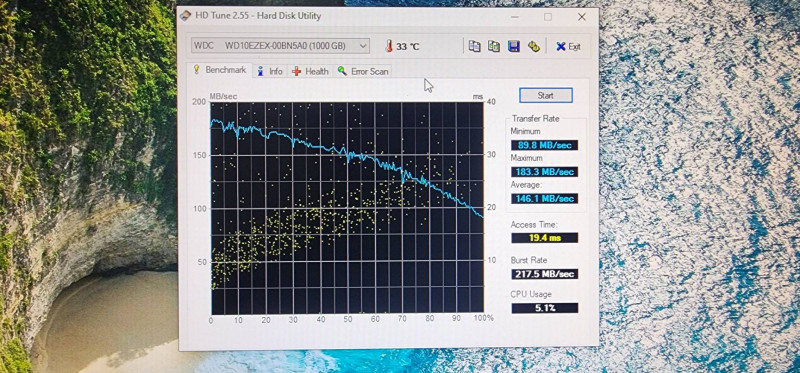This screenshot has height=373, width=800.
Task: Click the CPU Usage value field
Action: click(544, 308)
